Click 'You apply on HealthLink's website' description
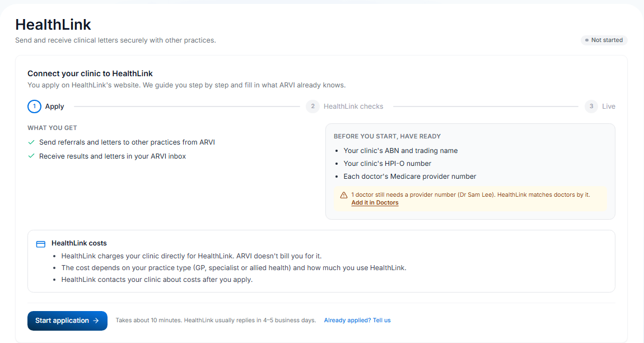 186,85
